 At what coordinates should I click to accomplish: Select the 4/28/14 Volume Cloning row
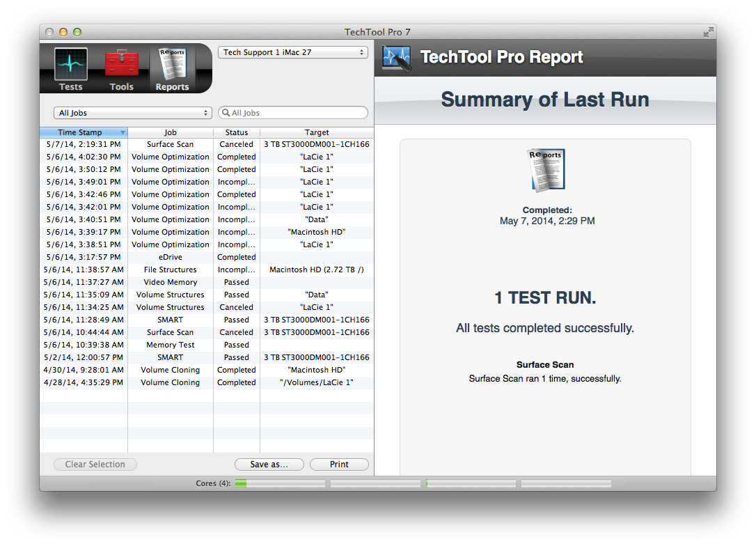(x=207, y=382)
